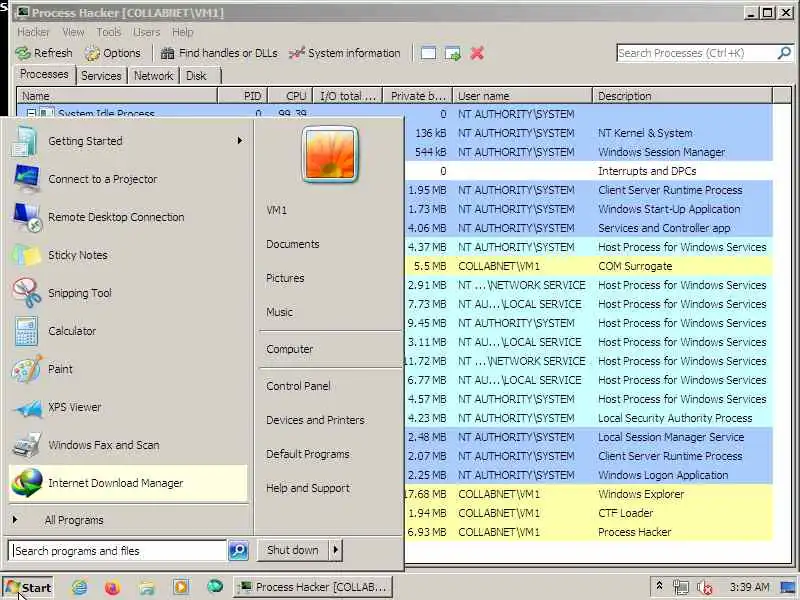The image size is (800, 600).
Task: Open Windows Explorer folder taskbar icon
Action: 147,587
